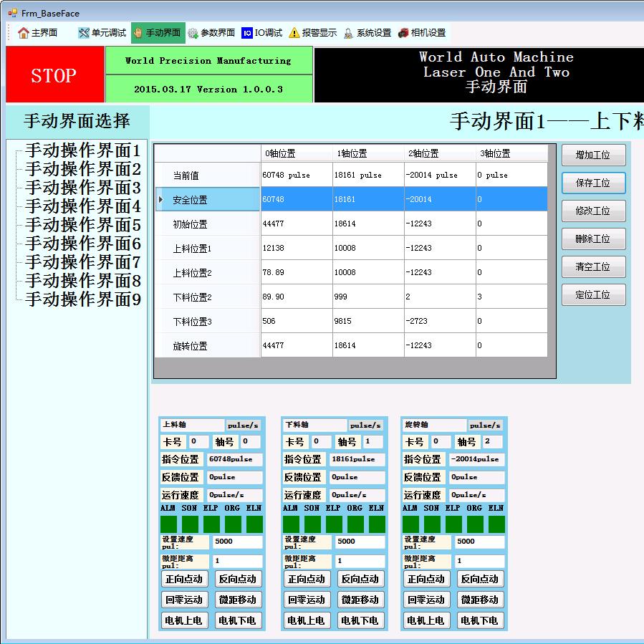The width and height of the screenshot is (644, 644).
Task: Click 旋转轴 ELN green indicator
Action: click(496, 524)
